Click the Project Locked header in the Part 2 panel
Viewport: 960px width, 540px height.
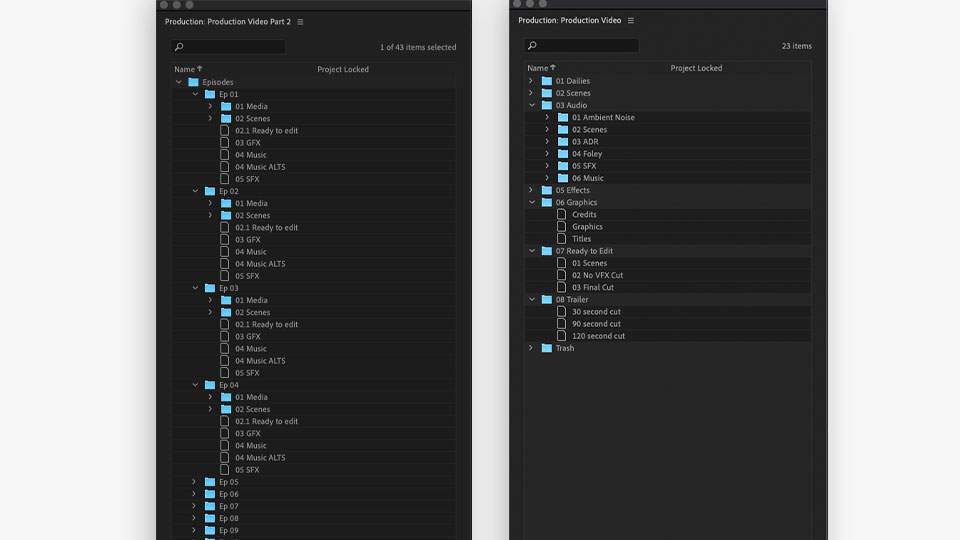(x=343, y=69)
